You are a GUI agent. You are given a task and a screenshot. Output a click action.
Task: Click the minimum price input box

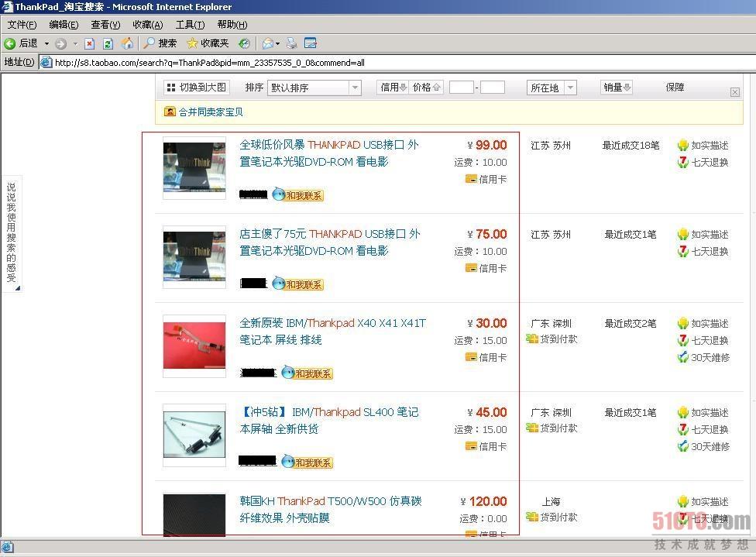click(462, 88)
